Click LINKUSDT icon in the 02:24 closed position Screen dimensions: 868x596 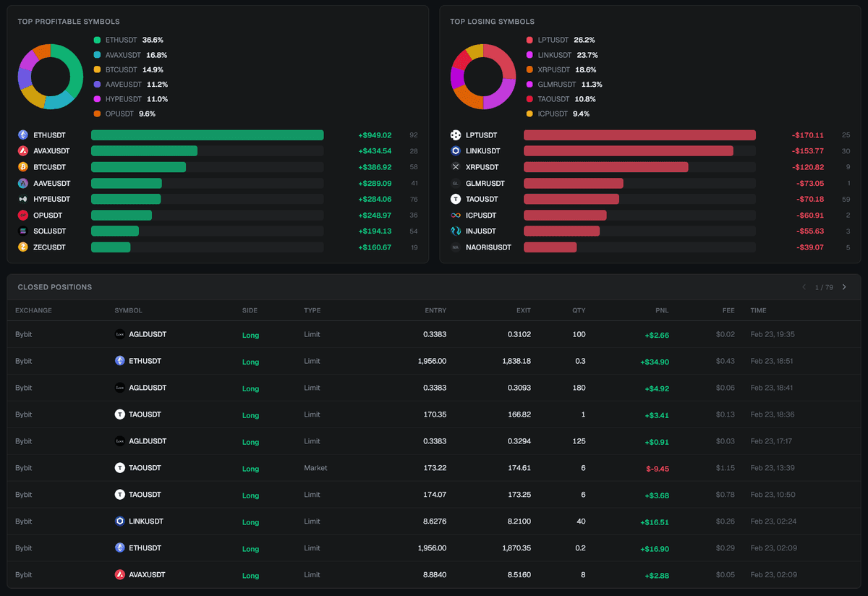(120, 521)
